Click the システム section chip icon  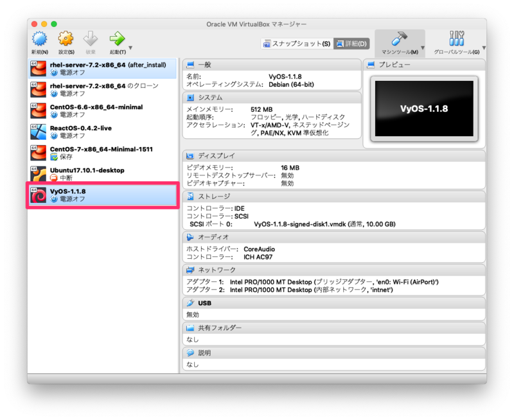pyautogui.click(x=190, y=97)
